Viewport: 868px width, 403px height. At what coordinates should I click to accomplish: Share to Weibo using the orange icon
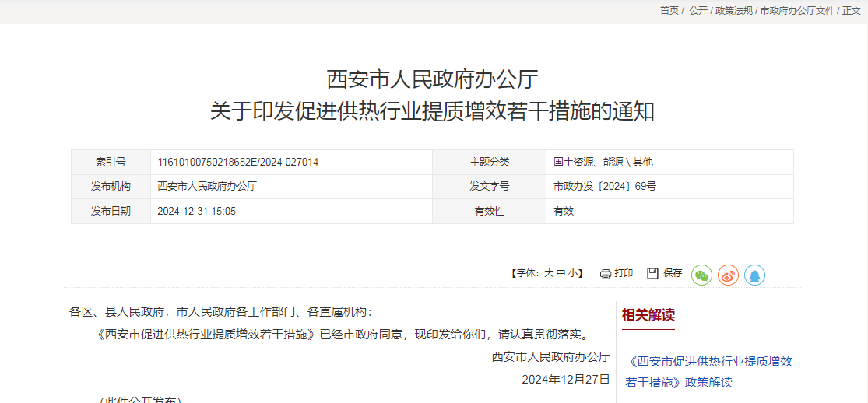pyautogui.click(x=728, y=275)
